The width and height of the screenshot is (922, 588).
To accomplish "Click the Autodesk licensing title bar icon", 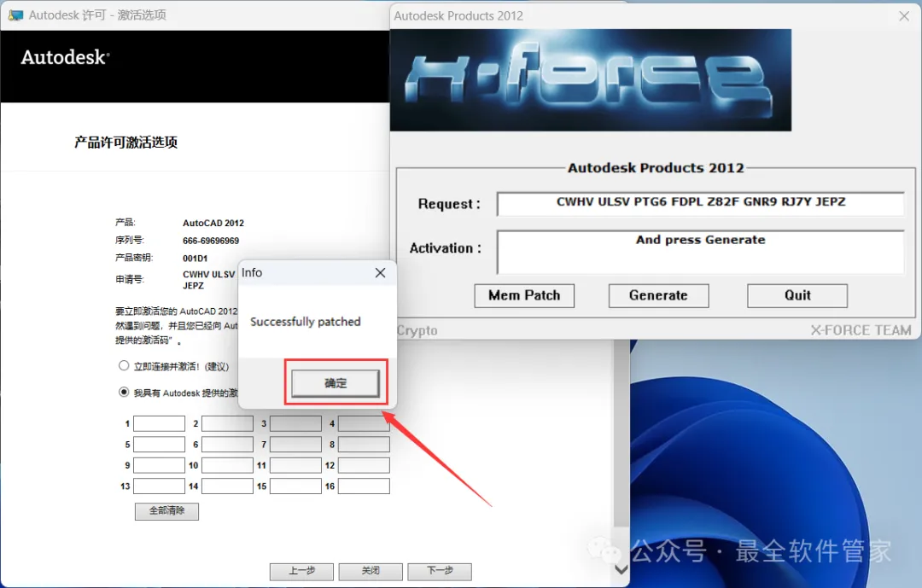I will click(16, 15).
